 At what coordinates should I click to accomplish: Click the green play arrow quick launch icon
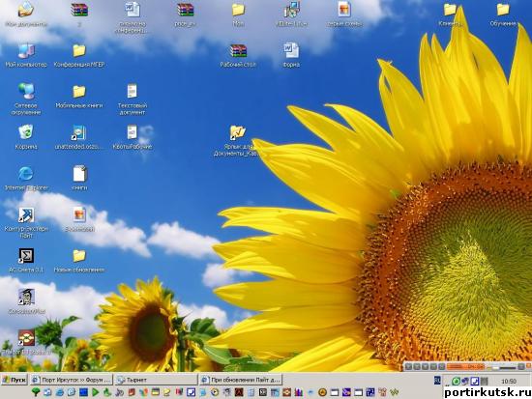(96, 392)
